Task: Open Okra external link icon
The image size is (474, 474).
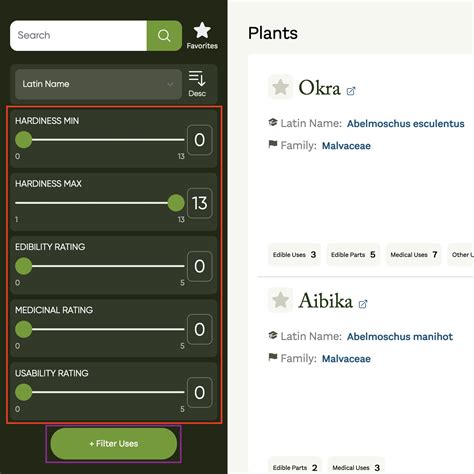Action: click(351, 91)
